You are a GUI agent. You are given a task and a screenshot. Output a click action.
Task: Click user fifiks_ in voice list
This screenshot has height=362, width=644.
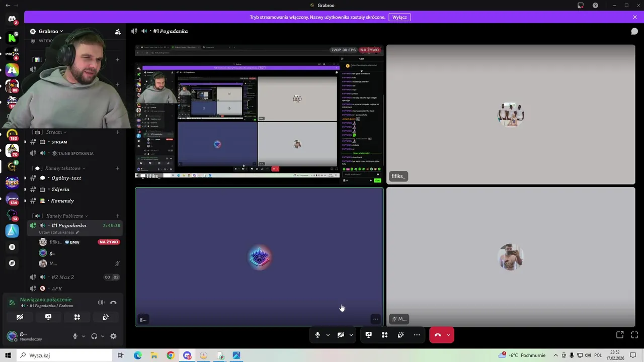click(x=55, y=242)
